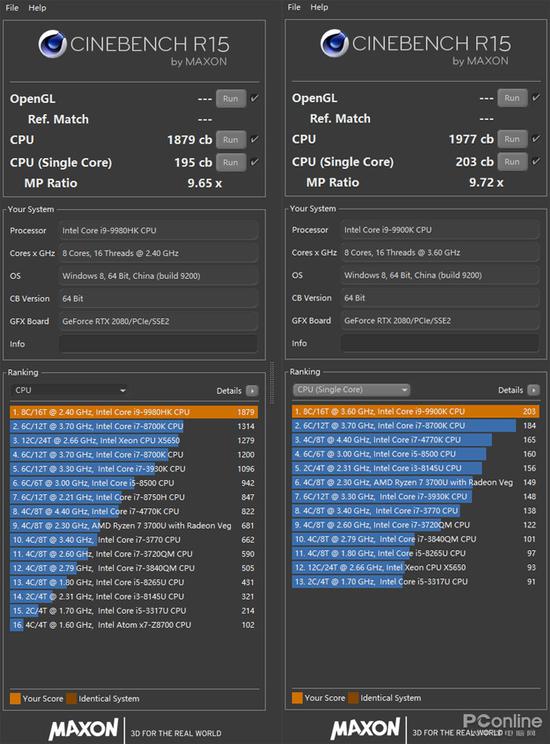Click the MAXON logo at bottom of left window
The width and height of the screenshot is (550, 744).
84,730
